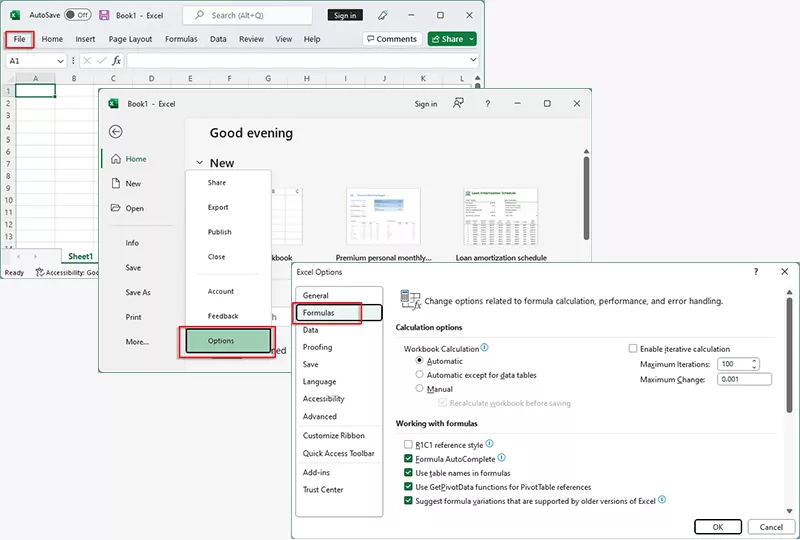Click the Help question mark in Excel Options

[x=755, y=271]
